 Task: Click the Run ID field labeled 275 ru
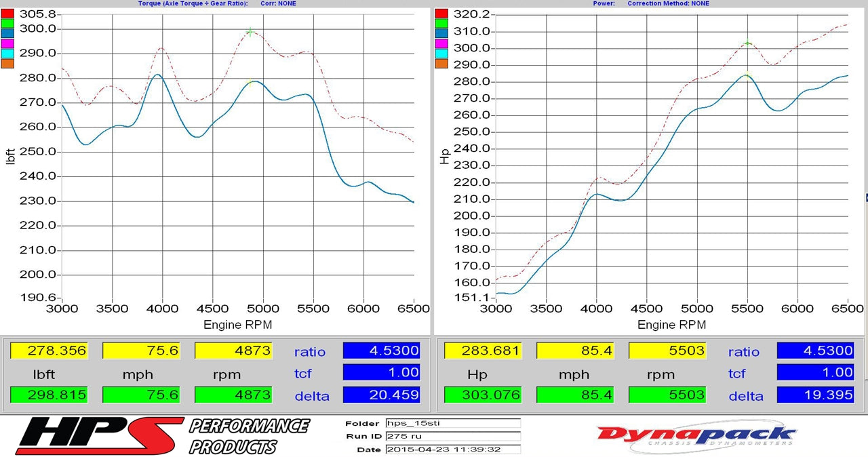pos(454,436)
